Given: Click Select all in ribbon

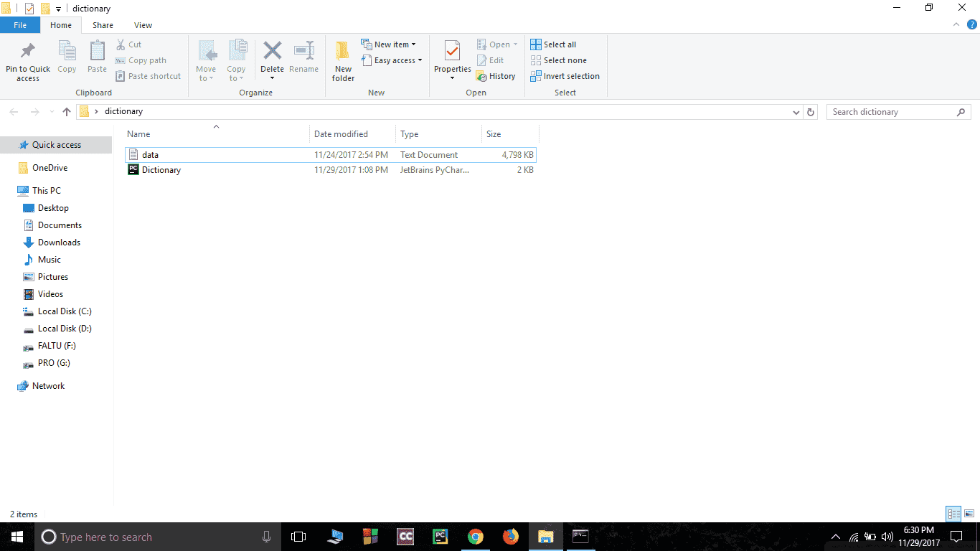Looking at the screenshot, I should pyautogui.click(x=553, y=44).
